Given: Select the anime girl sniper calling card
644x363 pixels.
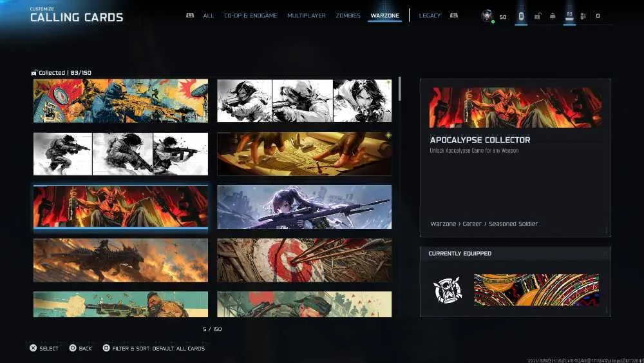Looking at the screenshot, I should pos(305,207).
